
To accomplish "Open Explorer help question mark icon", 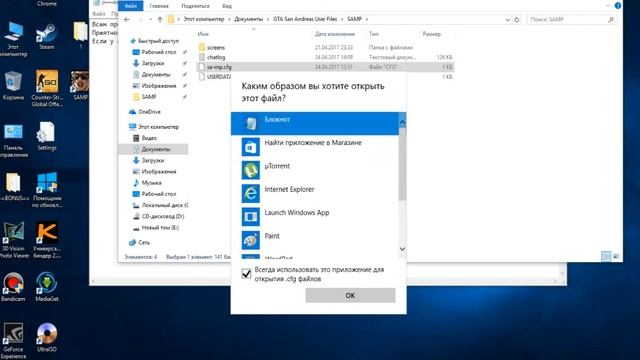I will click(618, 6).
